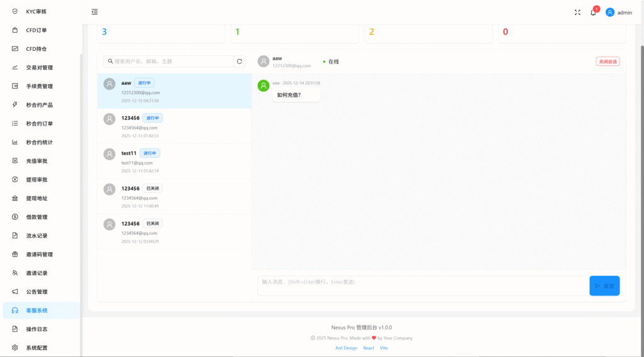Click the refresh icon beside search box
Screen dimensions: 644x357
coord(239,62)
